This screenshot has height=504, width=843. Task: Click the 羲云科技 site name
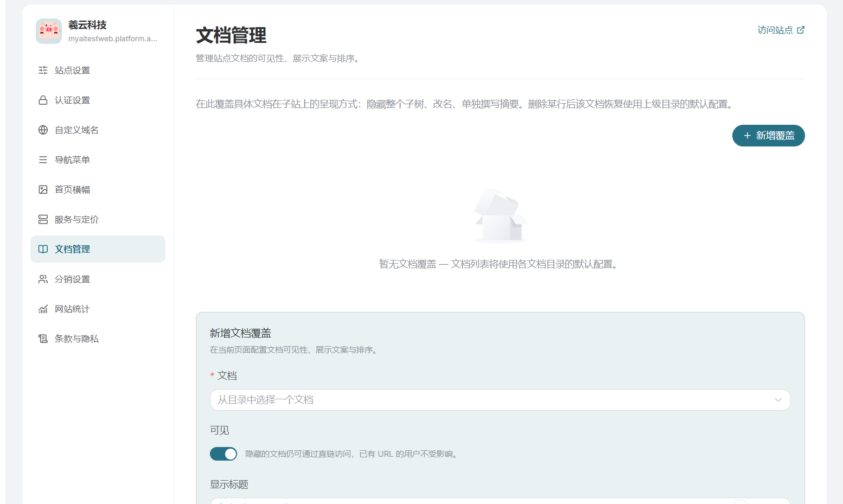tap(87, 25)
